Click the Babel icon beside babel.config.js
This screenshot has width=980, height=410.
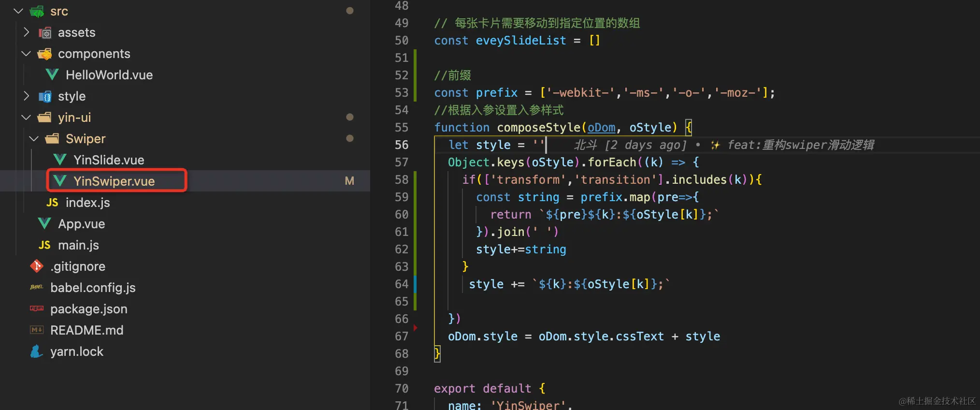37,287
